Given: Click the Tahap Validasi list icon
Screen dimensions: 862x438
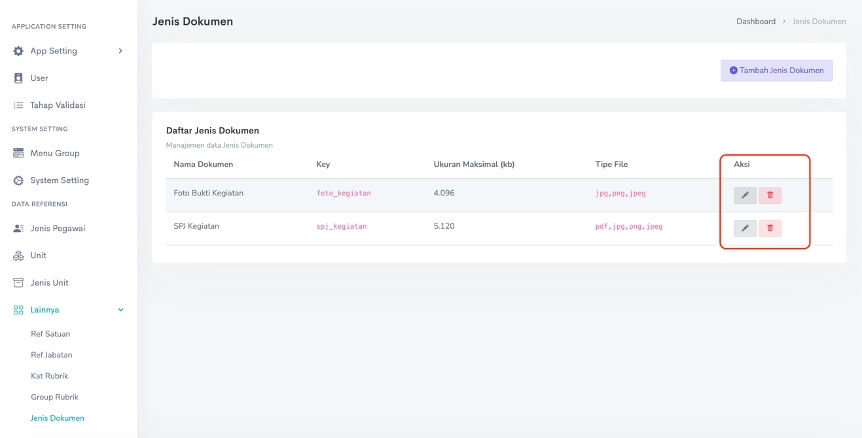Looking at the screenshot, I should pyautogui.click(x=18, y=105).
